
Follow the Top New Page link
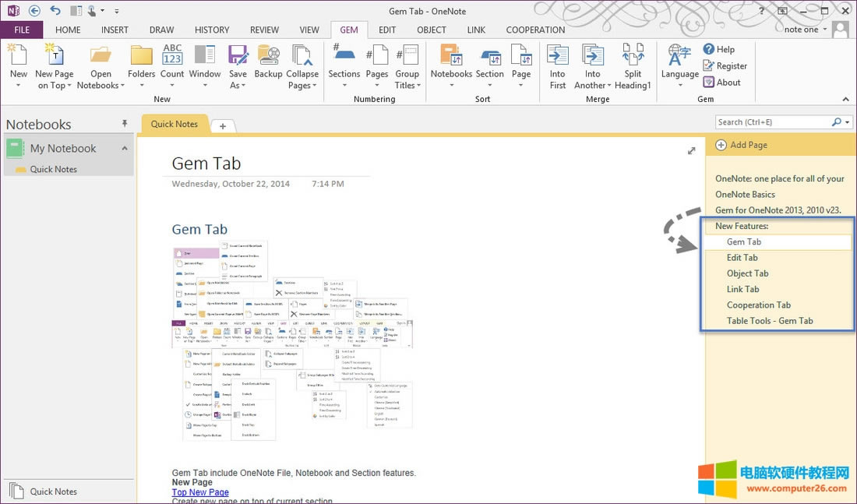(x=200, y=492)
